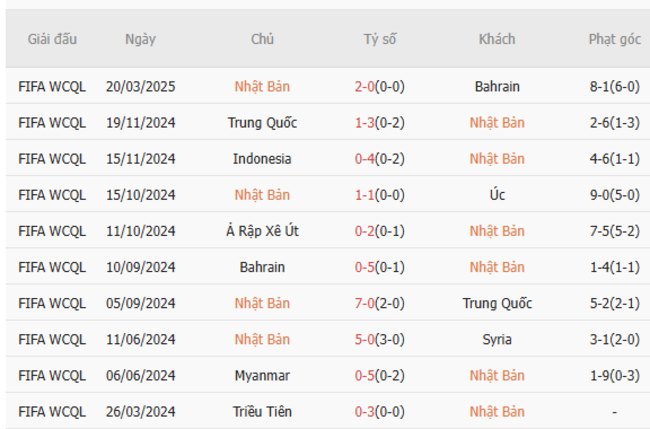Click the Myanmar team name
This screenshot has width=650, height=429.
(262, 375)
